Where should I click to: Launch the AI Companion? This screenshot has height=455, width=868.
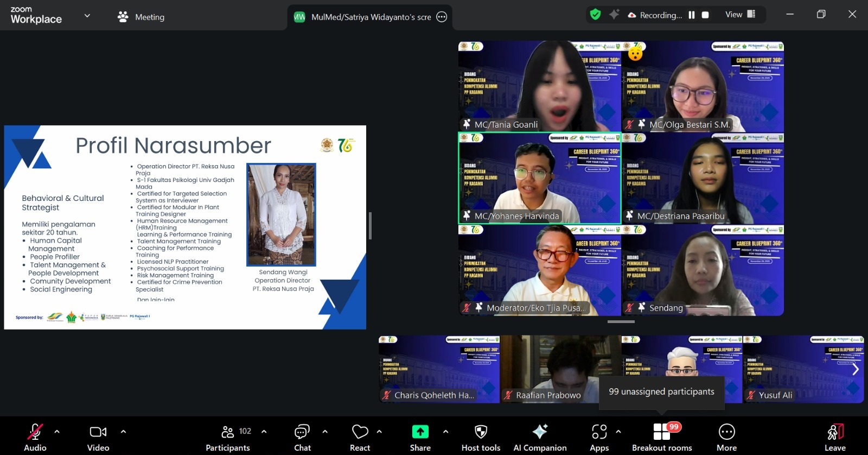point(540,436)
